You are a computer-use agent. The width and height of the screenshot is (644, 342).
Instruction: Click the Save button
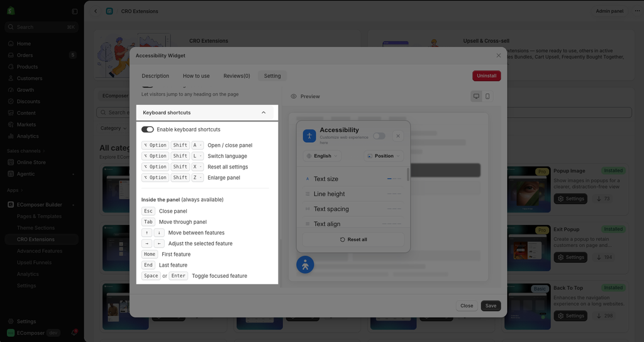click(491, 306)
